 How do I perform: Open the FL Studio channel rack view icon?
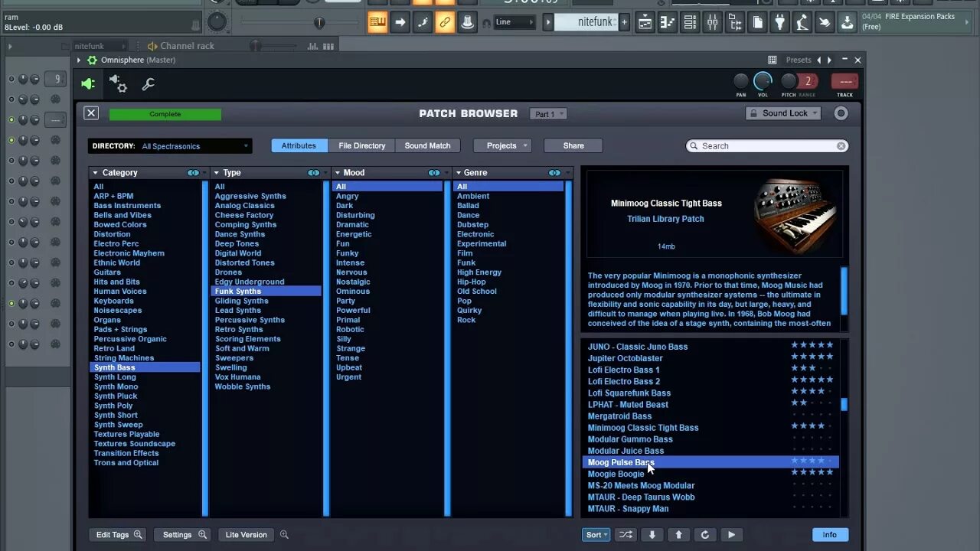point(690,22)
